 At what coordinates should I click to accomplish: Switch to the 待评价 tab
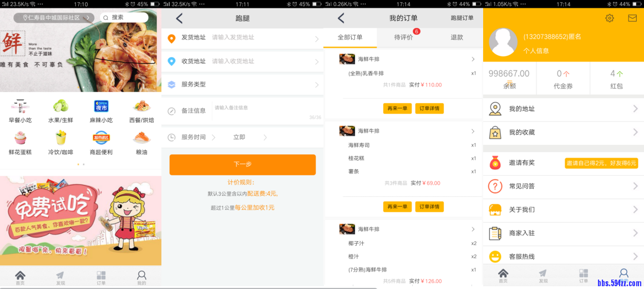pyautogui.click(x=403, y=37)
